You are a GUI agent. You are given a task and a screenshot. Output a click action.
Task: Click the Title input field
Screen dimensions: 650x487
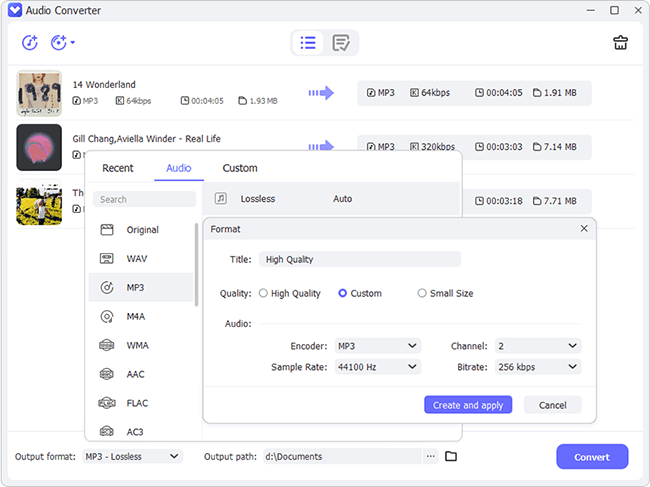click(360, 259)
